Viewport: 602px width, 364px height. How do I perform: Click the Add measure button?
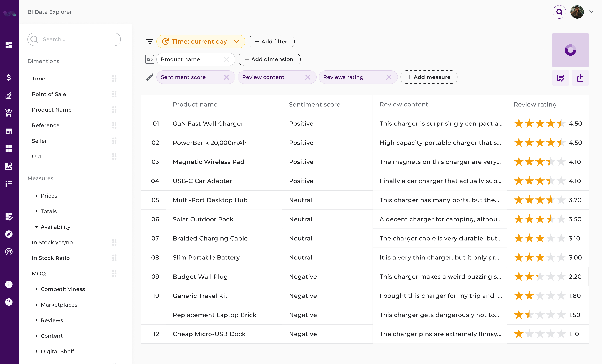pos(429,77)
